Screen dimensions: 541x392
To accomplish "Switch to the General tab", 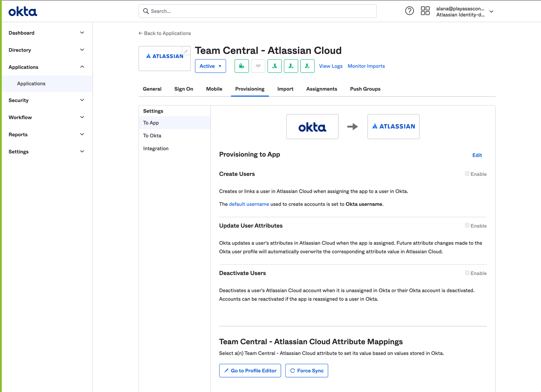I will click(152, 89).
